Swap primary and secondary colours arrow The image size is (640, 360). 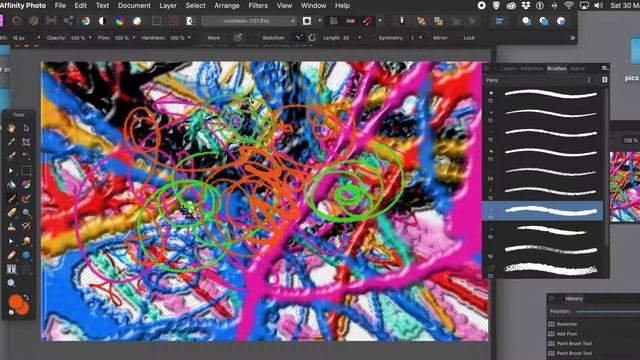(26, 297)
